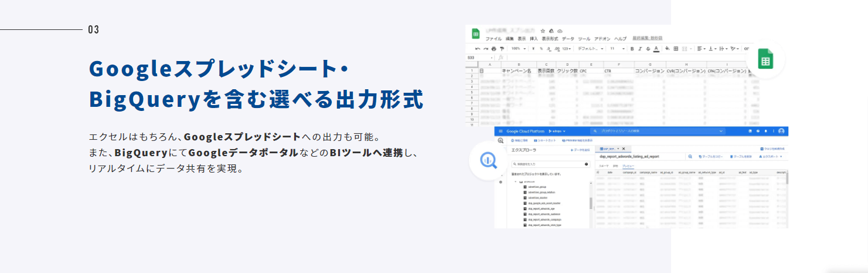868x273 pixels.
Task: Open the ツール menu
Action: [584, 39]
